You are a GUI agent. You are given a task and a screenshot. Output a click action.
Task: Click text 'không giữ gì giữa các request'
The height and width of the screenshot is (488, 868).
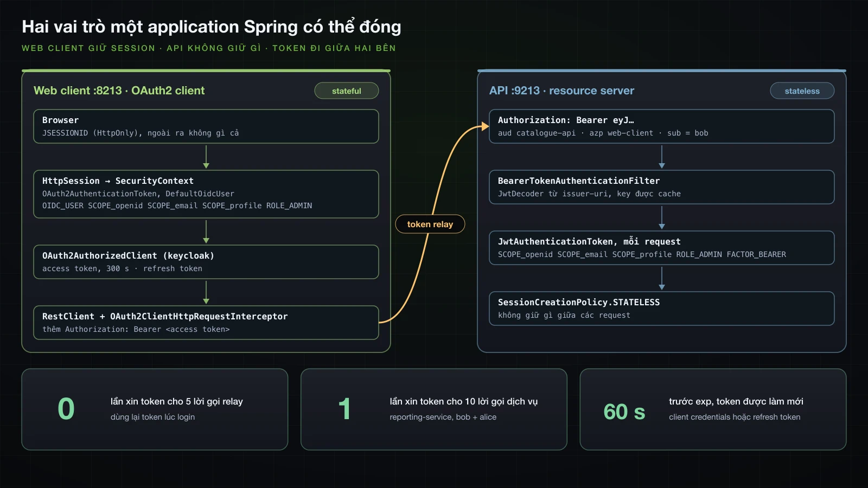pyautogui.click(x=564, y=315)
